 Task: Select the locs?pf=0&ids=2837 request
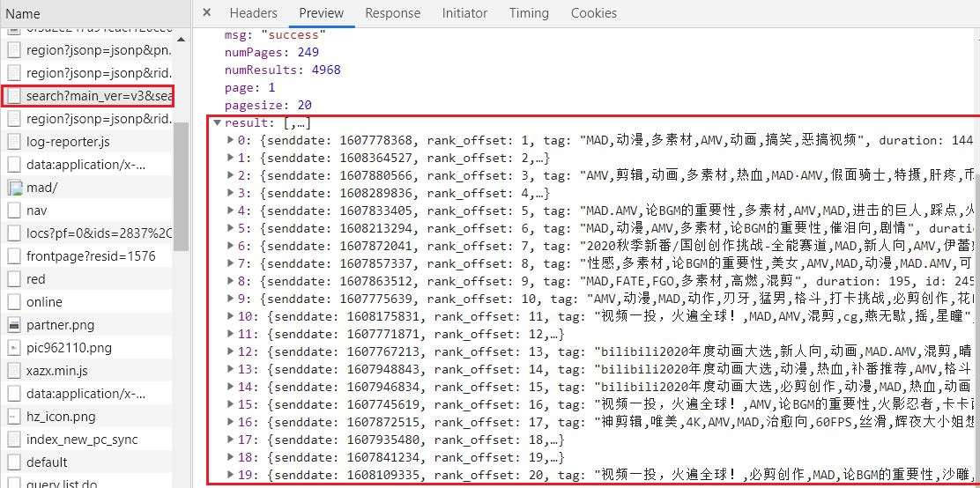[x=86, y=233]
